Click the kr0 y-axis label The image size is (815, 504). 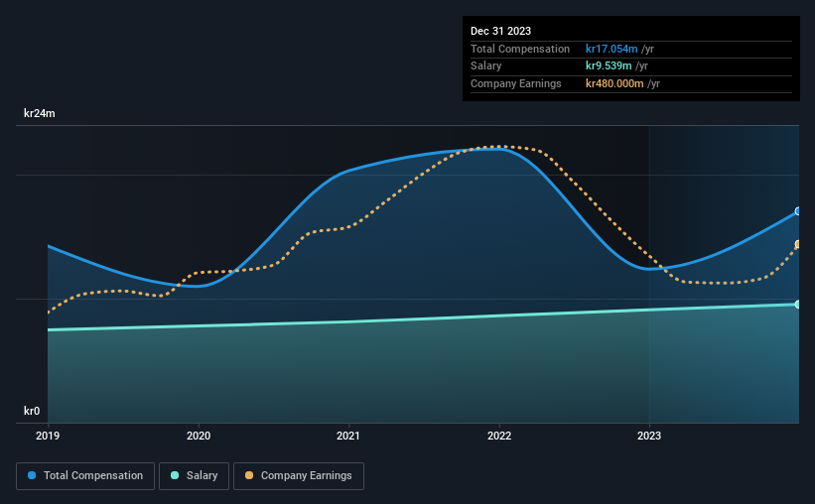pyautogui.click(x=32, y=411)
